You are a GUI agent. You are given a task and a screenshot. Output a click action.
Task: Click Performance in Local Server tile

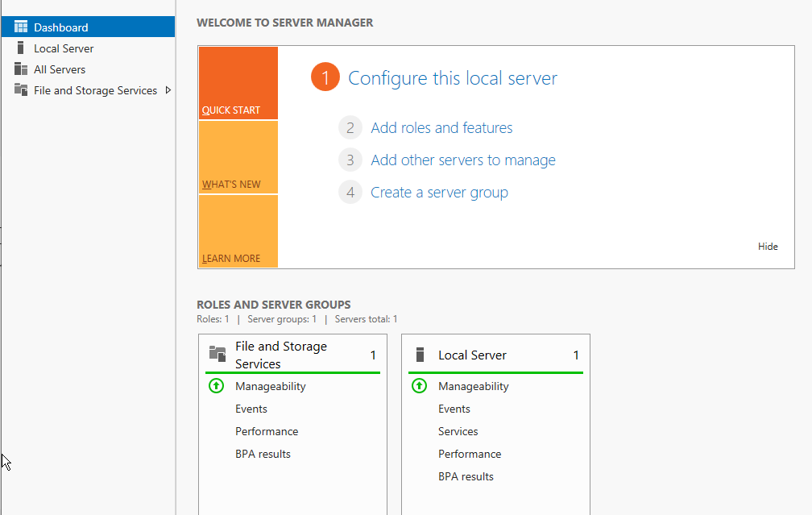470,454
